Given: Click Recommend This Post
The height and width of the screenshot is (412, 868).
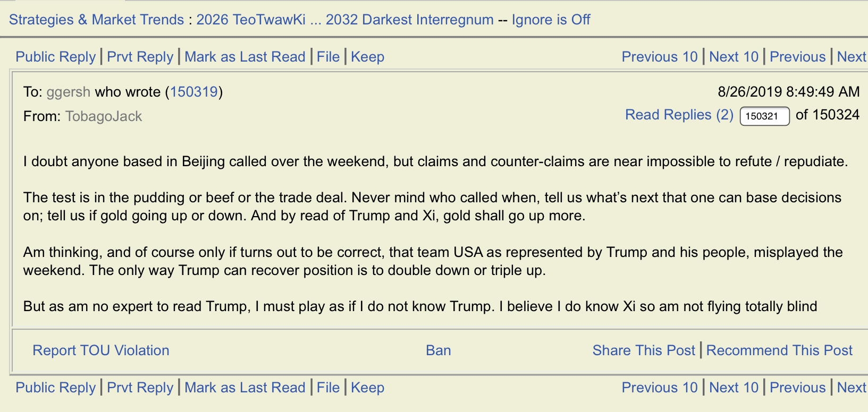Looking at the screenshot, I should click(x=779, y=350).
